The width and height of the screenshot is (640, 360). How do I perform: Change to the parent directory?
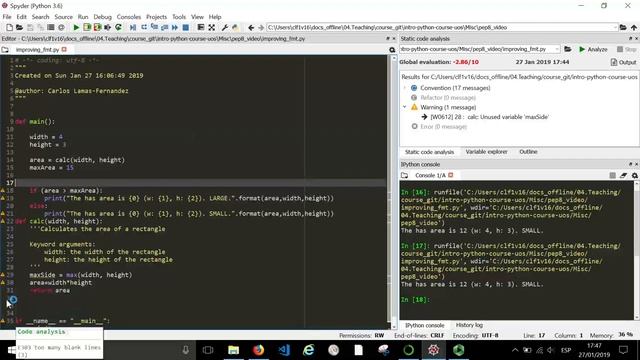click(x=634, y=27)
